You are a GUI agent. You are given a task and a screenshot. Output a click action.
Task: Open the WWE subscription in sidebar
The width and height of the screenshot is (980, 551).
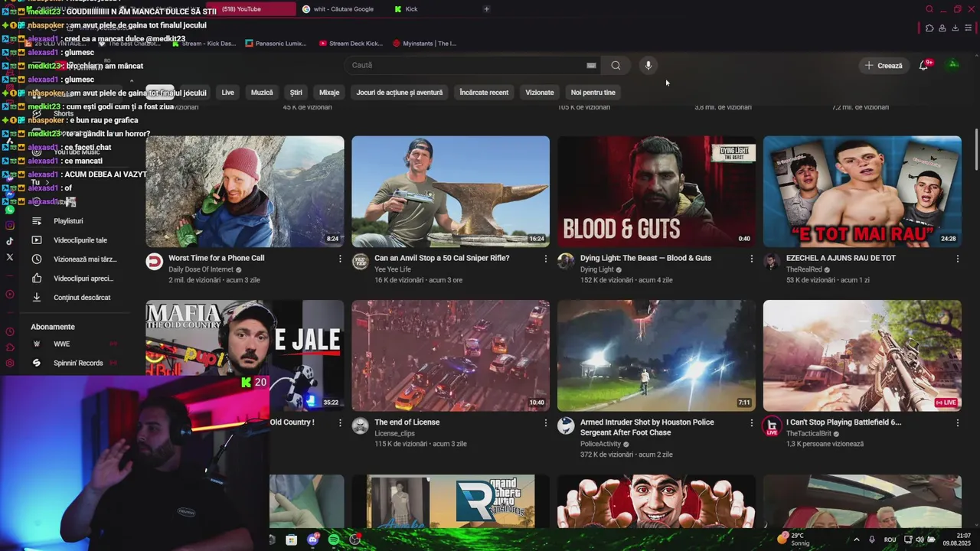[x=73, y=344]
